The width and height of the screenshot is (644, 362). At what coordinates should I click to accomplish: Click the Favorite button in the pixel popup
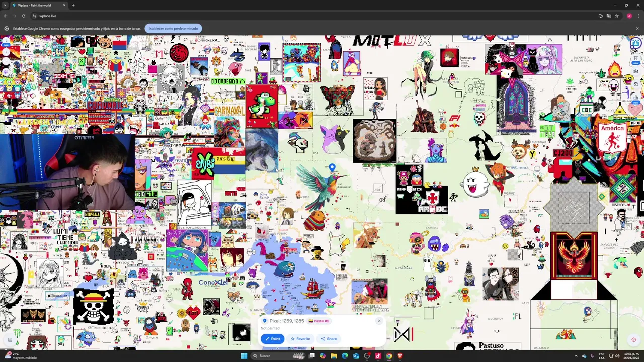point(300,339)
